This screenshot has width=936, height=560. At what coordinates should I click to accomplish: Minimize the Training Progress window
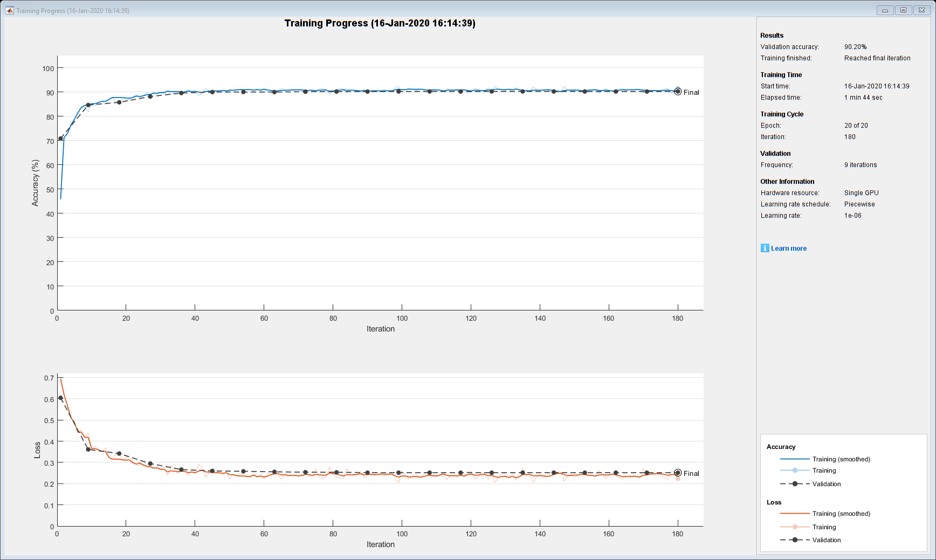(885, 10)
